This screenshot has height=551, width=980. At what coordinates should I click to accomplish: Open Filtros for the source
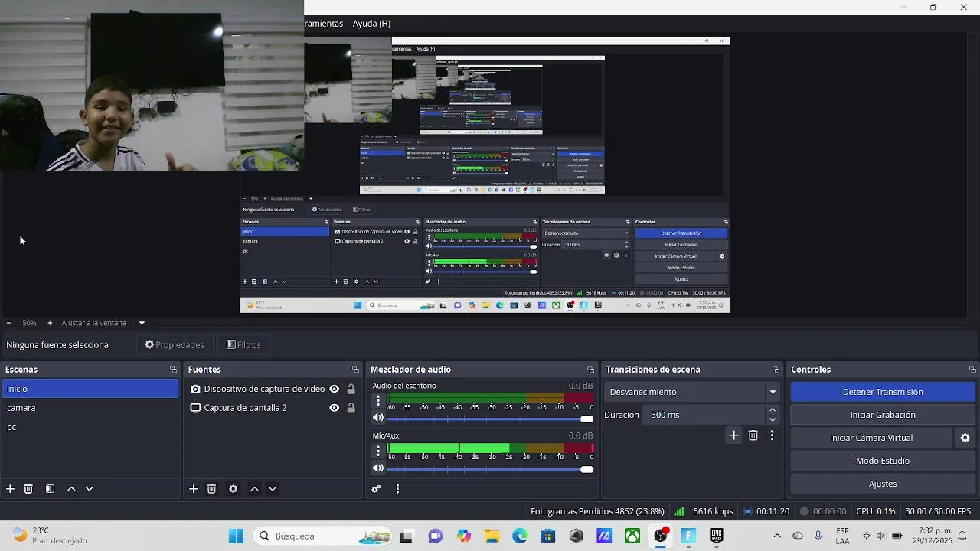243,345
